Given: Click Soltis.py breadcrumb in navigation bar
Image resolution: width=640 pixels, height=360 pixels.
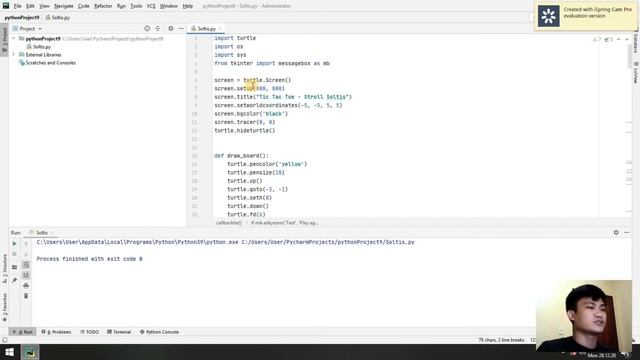Looking at the screenshot, I should 58,18.
